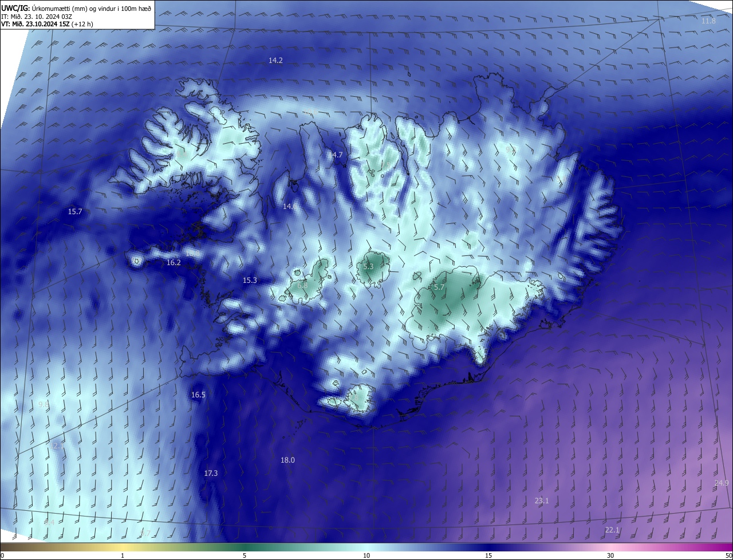The width and height of the screenshot is (733, 560).
Task: Click the 6.8 value on the glacier
Action: [302, 285]
